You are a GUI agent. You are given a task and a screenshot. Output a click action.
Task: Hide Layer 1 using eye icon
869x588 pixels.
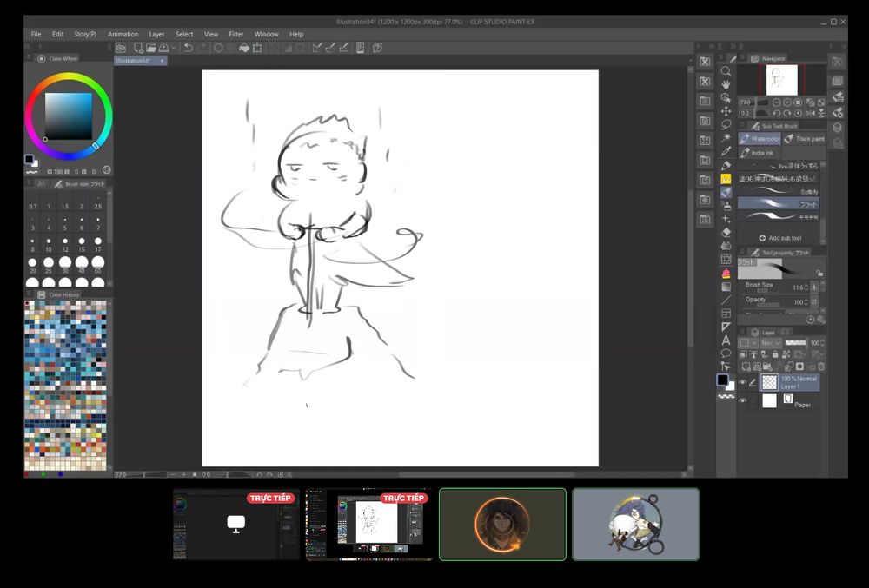point(743,382)
